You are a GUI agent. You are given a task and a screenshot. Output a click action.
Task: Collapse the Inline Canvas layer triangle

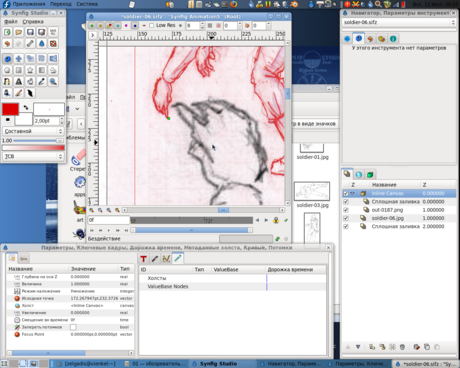[x=353, y=193]
